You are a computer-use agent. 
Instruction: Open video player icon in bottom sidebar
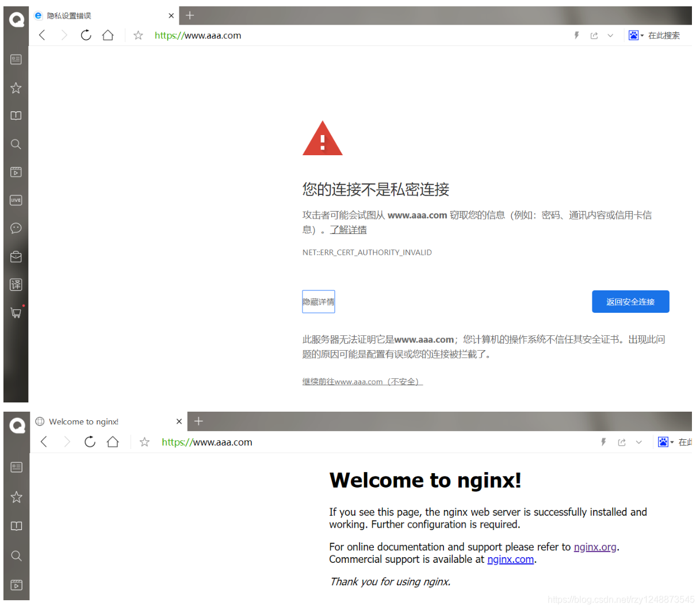17,585
